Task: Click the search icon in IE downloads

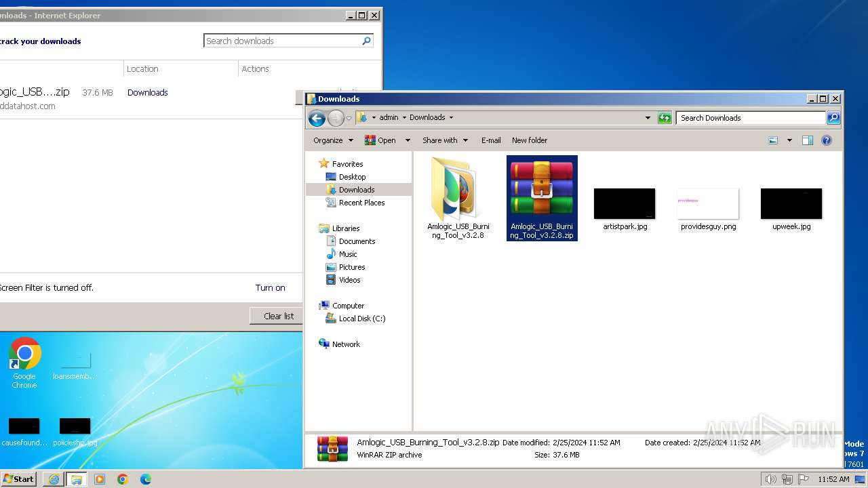Action: coord(366,41)
